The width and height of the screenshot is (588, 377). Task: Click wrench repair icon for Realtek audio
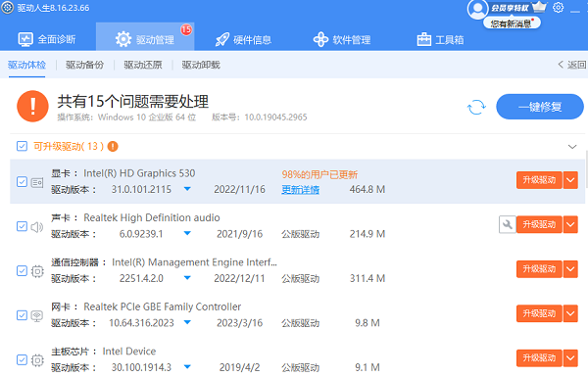pos(508,224)
